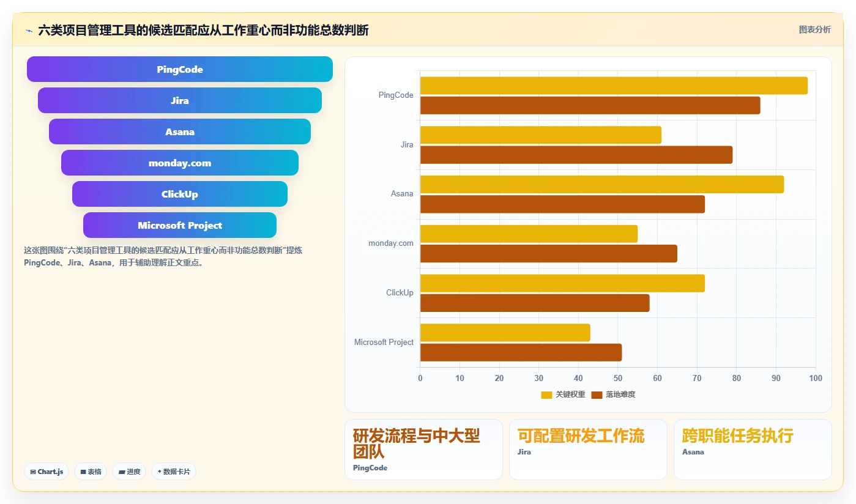Screen dimensions: 856x504
Task: Click Microsoft Project's brown 落地难度 bar
Action: (x=521, y=352)
